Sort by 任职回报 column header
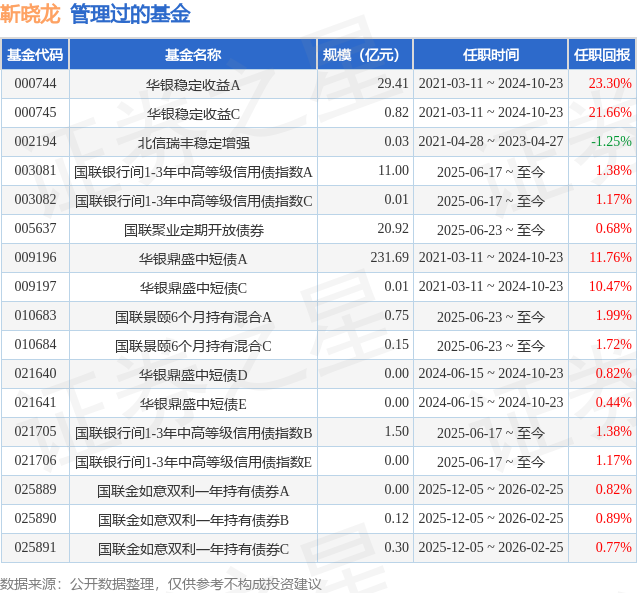Image resolution: width=637 pixels, height=593 pixels. (602, 55)
